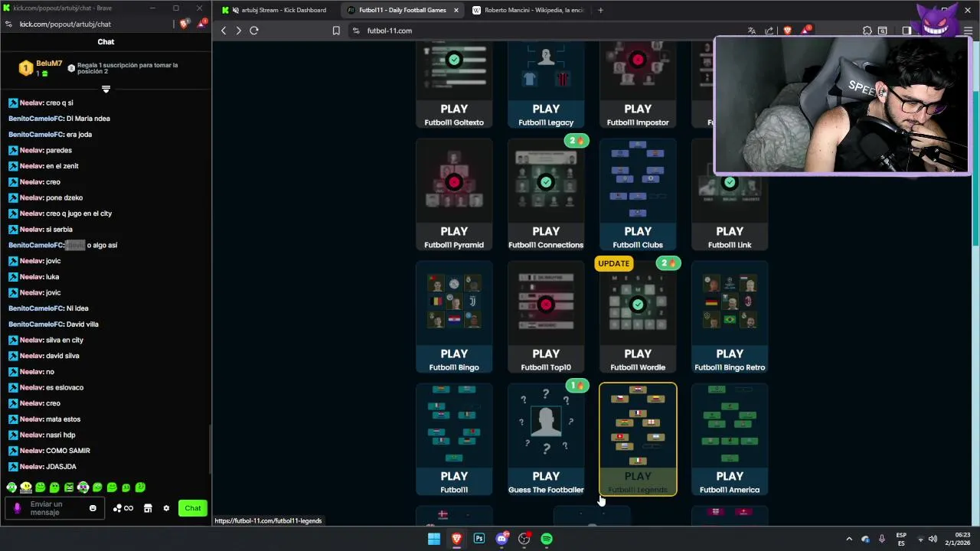
Task: Open OBS Studio from the taskbar
Action: (524, 539)
